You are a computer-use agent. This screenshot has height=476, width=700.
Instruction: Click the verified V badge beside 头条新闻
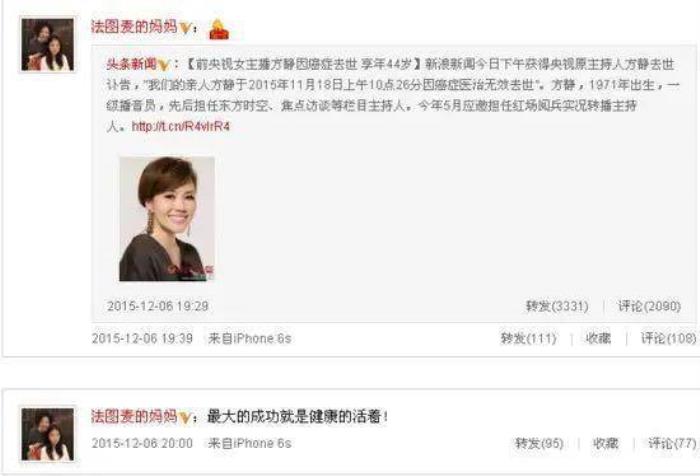point(163,65)
